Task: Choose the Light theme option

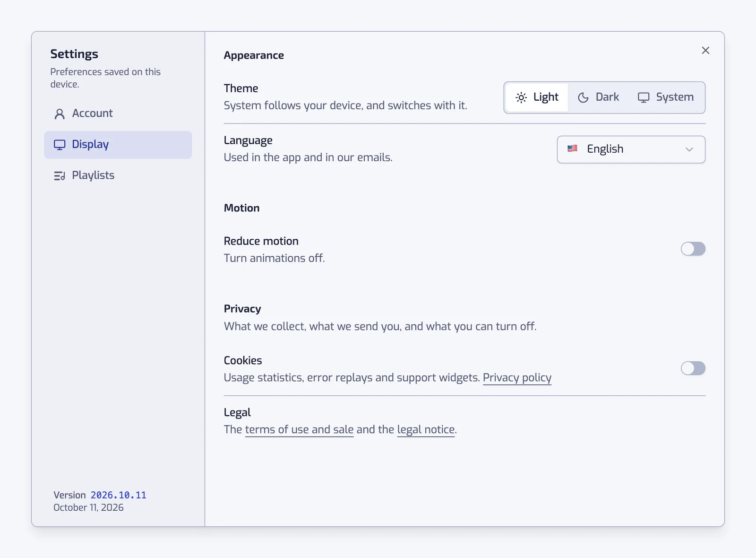Action: click(537, 97)
